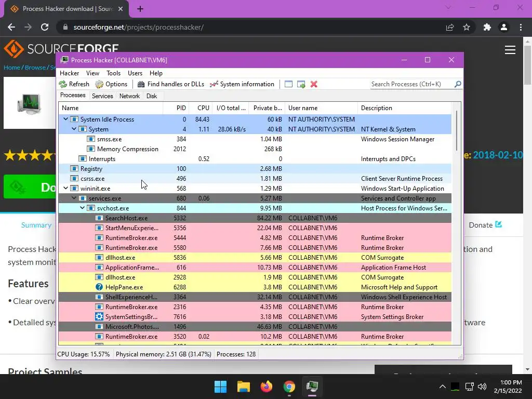This screenshot has height=399, width=532.
Task: Launch Firefox from the taskbar
Action: (267, 387)
